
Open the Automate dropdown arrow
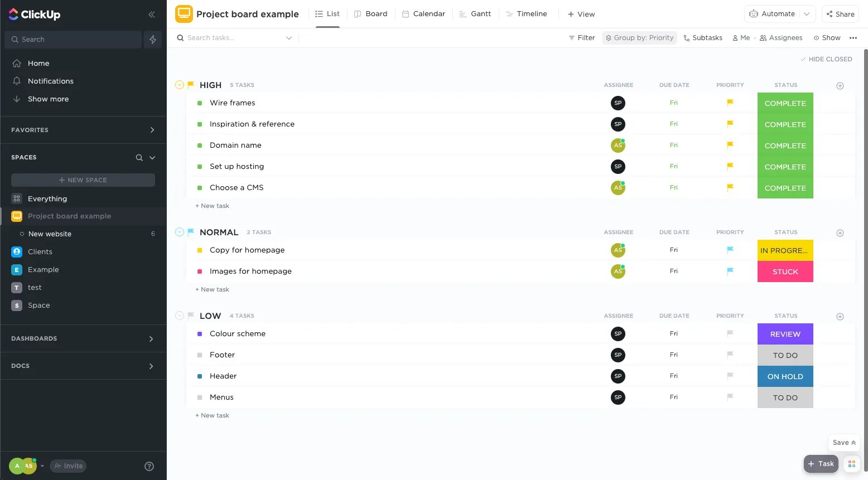807,13
